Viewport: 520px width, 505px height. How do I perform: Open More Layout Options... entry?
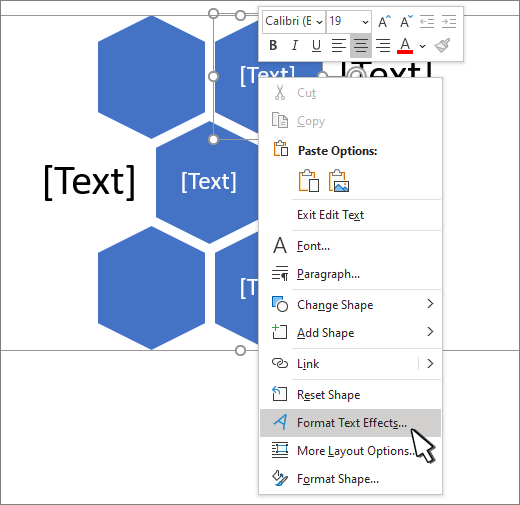pos(350,451)
